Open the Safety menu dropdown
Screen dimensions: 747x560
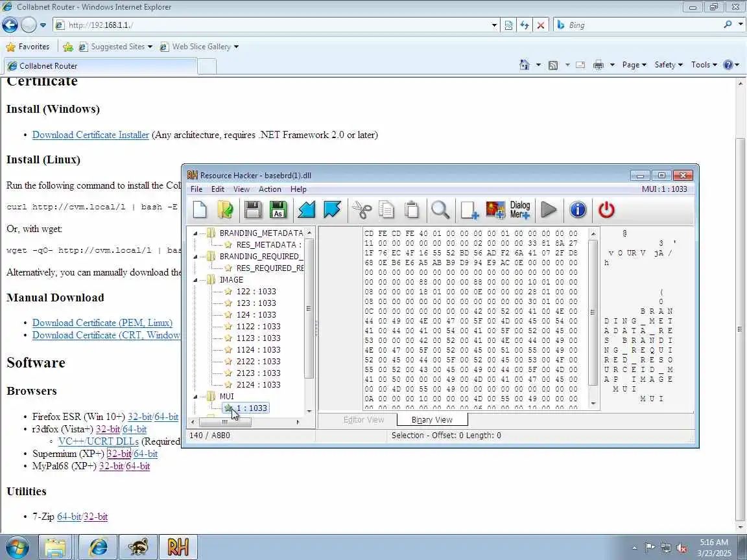(x=669, y=65)
